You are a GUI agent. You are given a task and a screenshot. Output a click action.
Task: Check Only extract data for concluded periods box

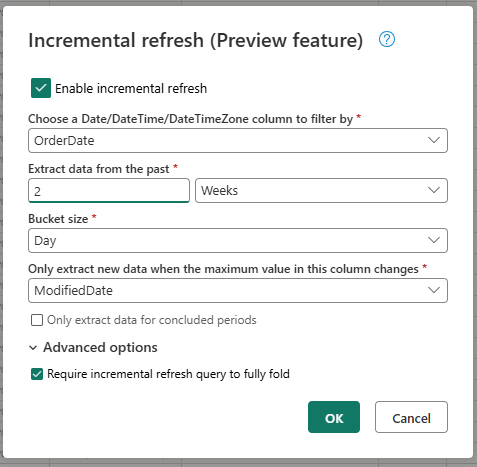tap(37, 320)
